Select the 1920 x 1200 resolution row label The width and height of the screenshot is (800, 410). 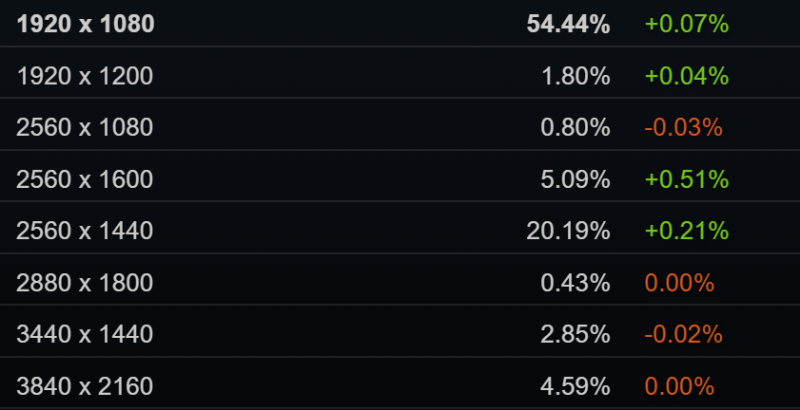click(x=85, y=76)
